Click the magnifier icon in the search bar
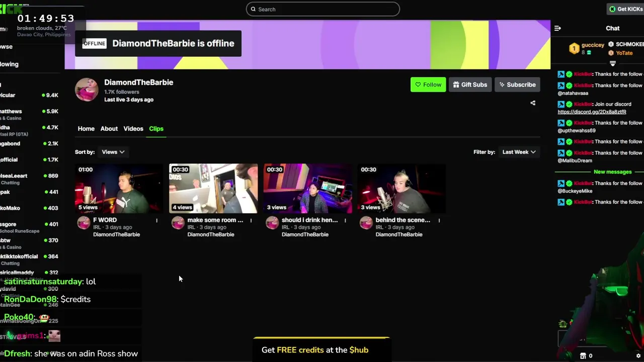The height and width of the screenshot is (362, 644). coord(253,9)
